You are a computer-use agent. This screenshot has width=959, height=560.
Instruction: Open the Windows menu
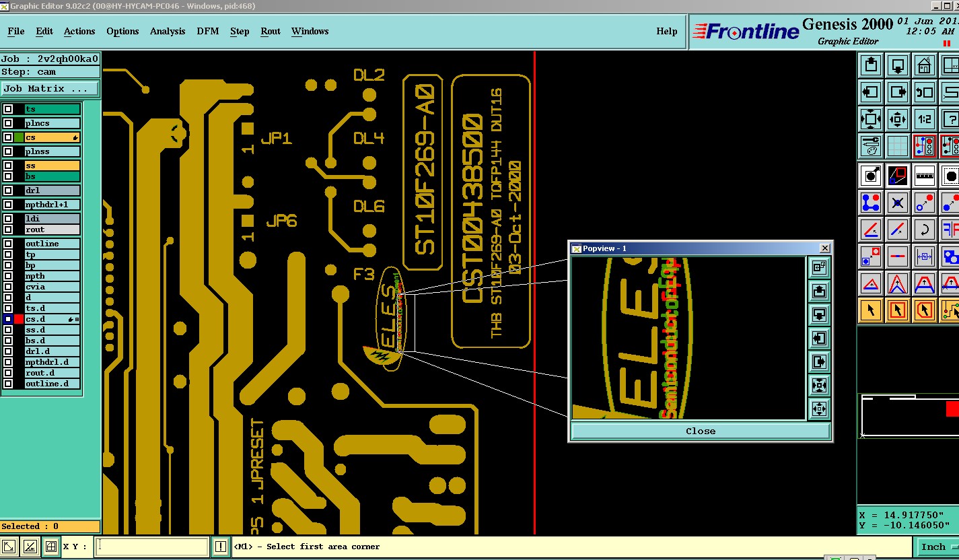[310, 31]
